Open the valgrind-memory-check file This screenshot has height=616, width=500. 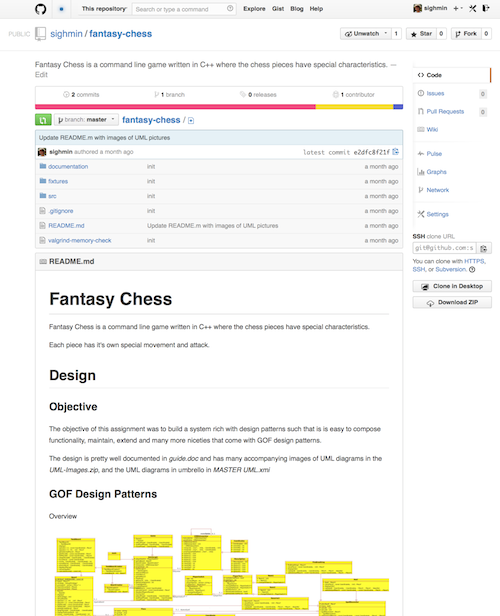80,240
